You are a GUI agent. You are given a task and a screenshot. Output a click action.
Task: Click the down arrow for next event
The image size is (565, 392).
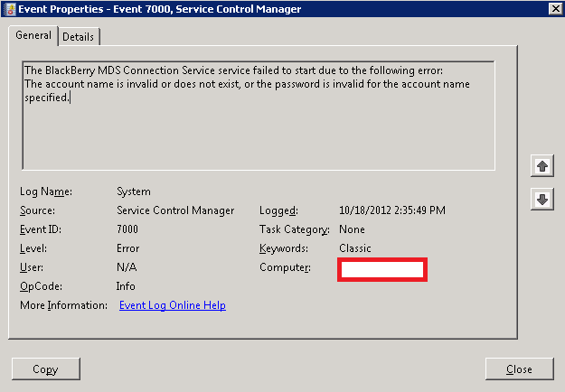point(542,200)
